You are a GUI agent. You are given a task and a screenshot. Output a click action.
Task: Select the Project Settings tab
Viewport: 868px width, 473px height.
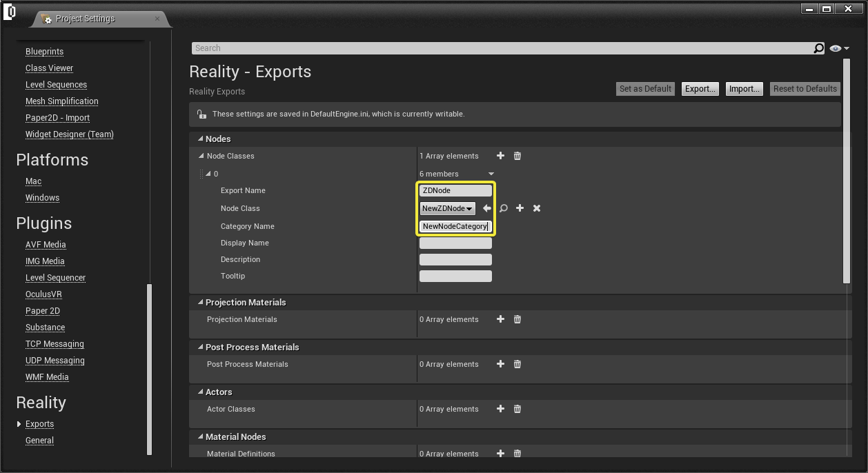[x=85, y=19]
